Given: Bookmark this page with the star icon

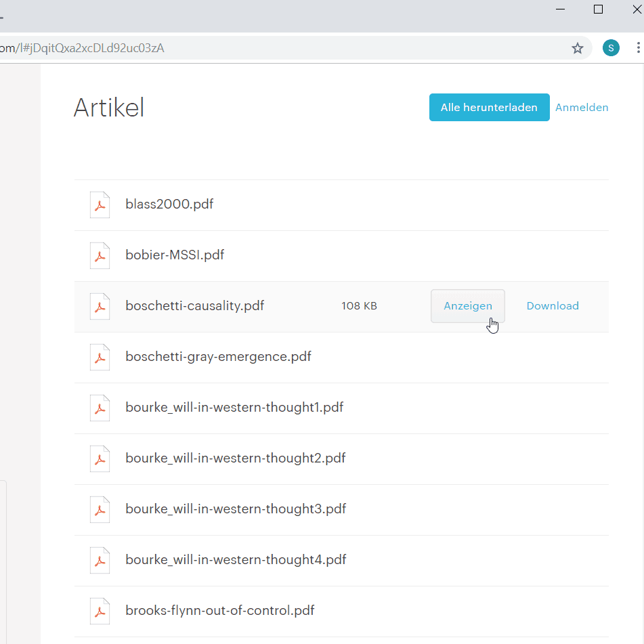Looking at the screenshot, I should coord(578,48).
